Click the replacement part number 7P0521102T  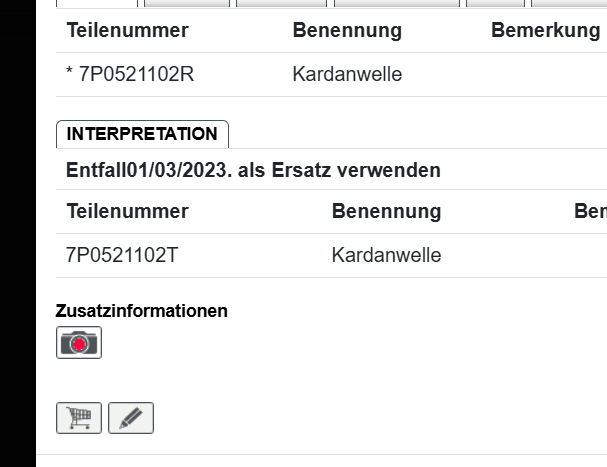(x=122, y=255)
